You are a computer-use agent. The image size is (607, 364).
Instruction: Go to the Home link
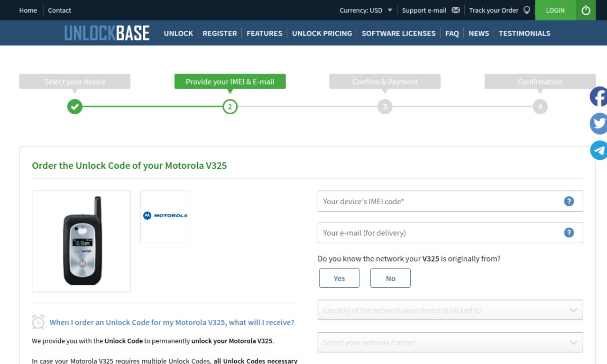tap(28, 10)
